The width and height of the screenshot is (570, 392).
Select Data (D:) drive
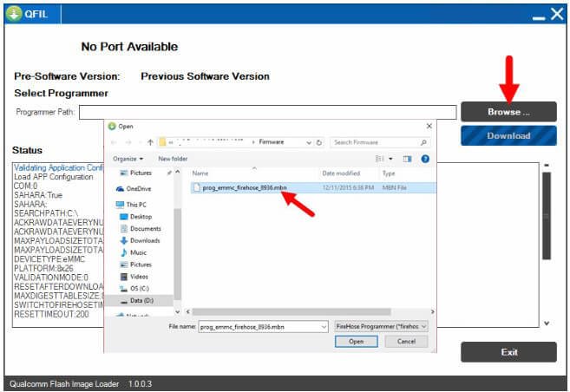[x=137, y=300]
